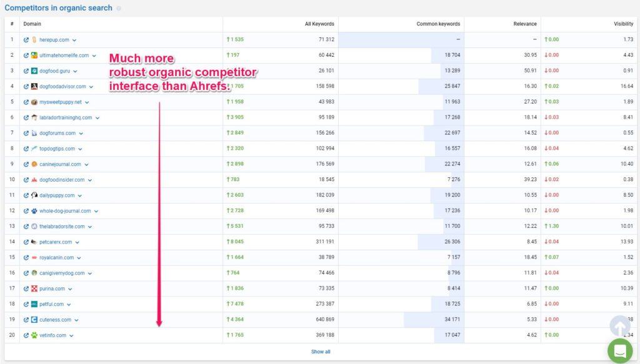This screenshot has height=364, width=640.
Task: Click Common keywords value 18 704
Action: point(452,55)
